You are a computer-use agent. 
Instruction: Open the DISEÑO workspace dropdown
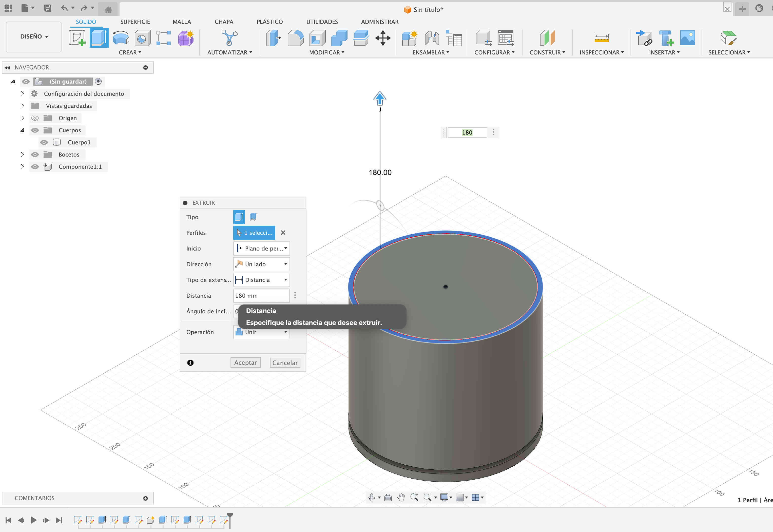34,37
